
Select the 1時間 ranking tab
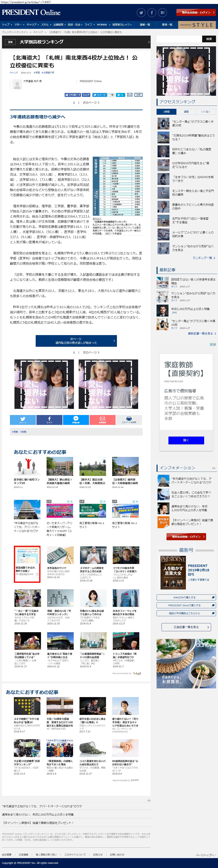click(166, 112)
